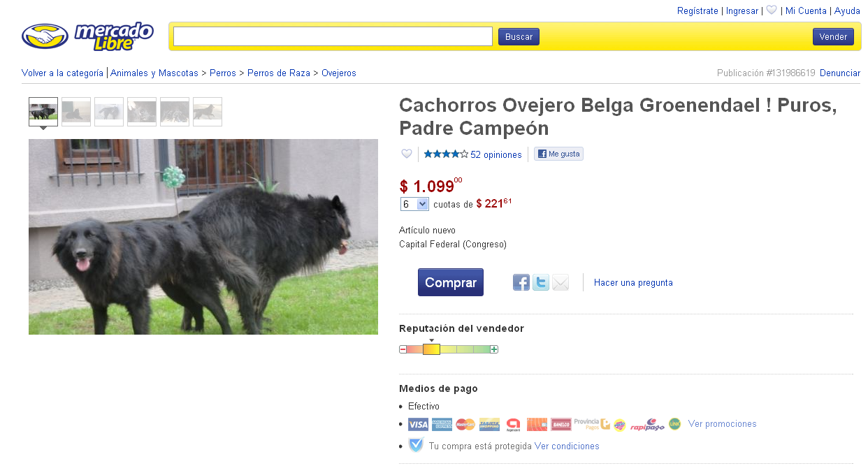The height and width of the screenshot is (466, 868).
Task: Click the Comprar button
Action: coord(451,282)
